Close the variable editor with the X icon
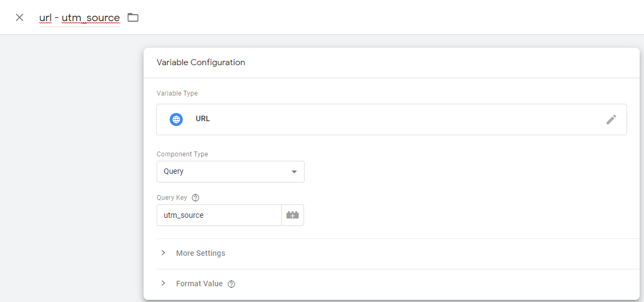 pos(19,17)
